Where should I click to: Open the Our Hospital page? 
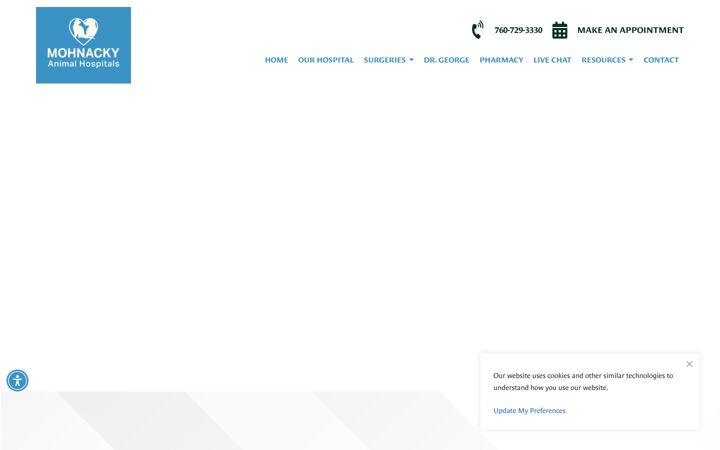point(326,60)
